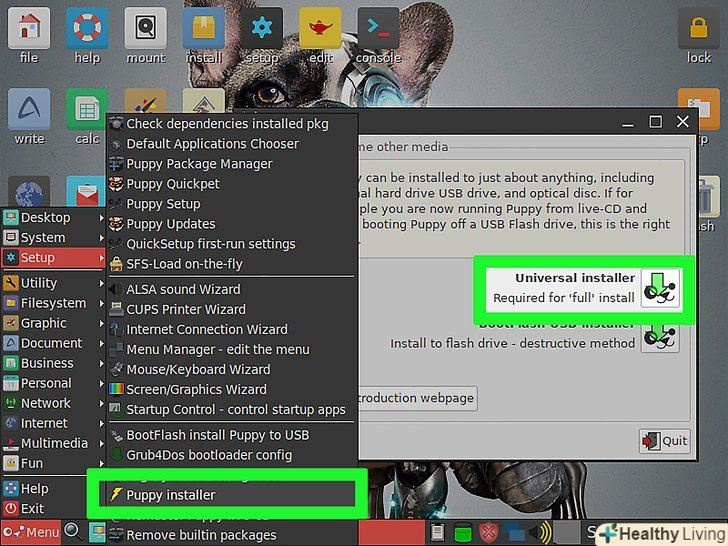This screenshot has height=546, width=728.
Task: Expand the System submenu
Action: coord(53,237)
